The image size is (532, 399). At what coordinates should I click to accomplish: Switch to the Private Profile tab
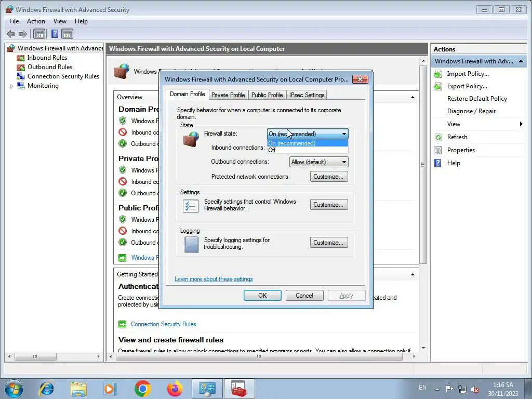(228, 95)
